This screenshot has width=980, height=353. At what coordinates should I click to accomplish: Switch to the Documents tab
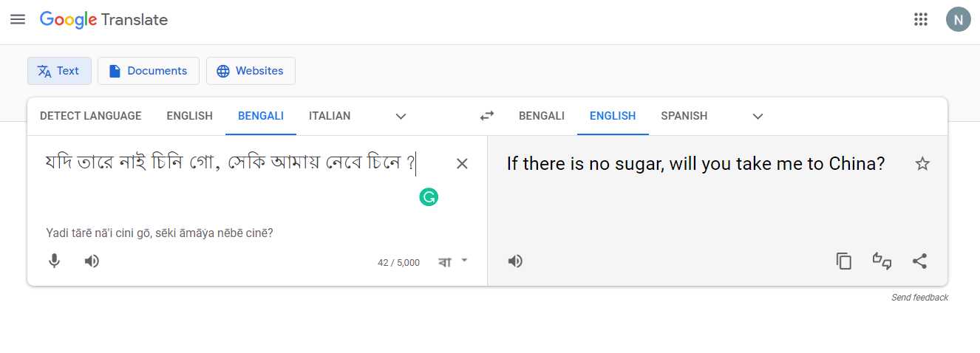149,71
